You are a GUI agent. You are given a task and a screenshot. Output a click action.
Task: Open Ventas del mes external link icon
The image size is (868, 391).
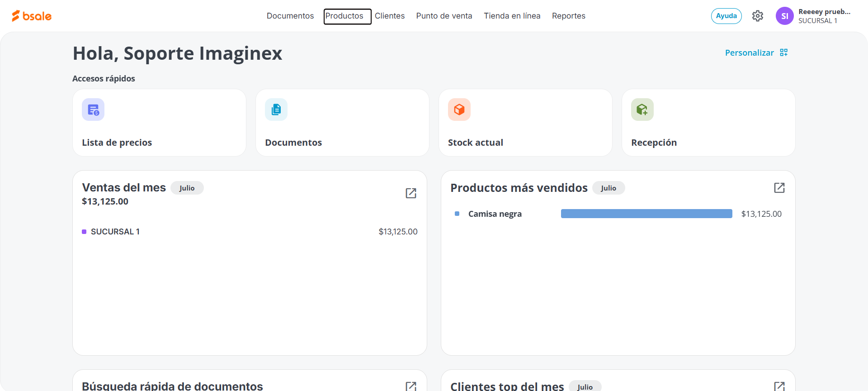point(411,193)
